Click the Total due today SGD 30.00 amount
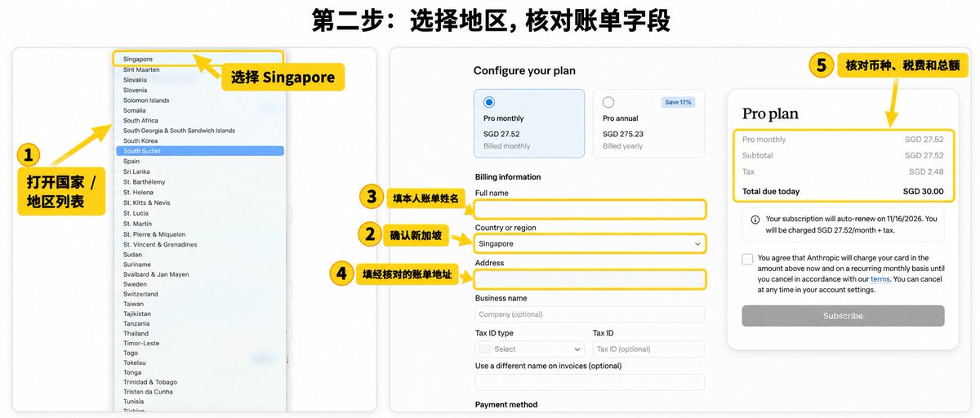This screenshot has width=980, height=418. pyautogui.click(x=923, y=192)
